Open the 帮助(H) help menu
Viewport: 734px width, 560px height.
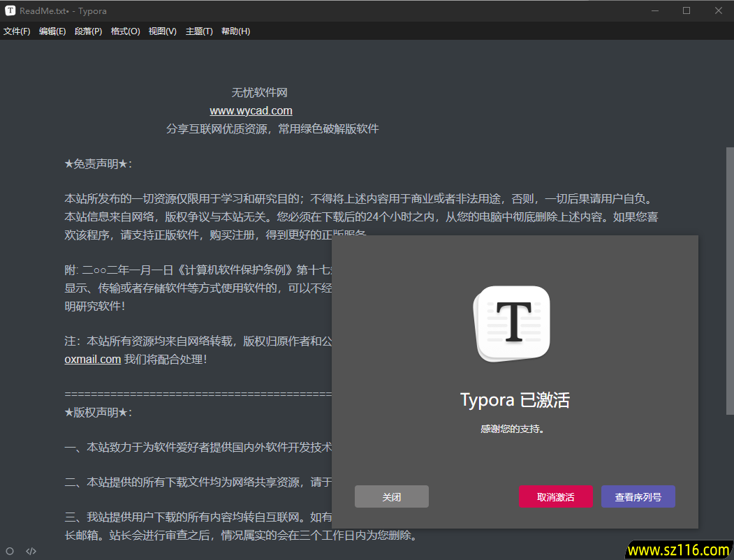pos(235,31)
